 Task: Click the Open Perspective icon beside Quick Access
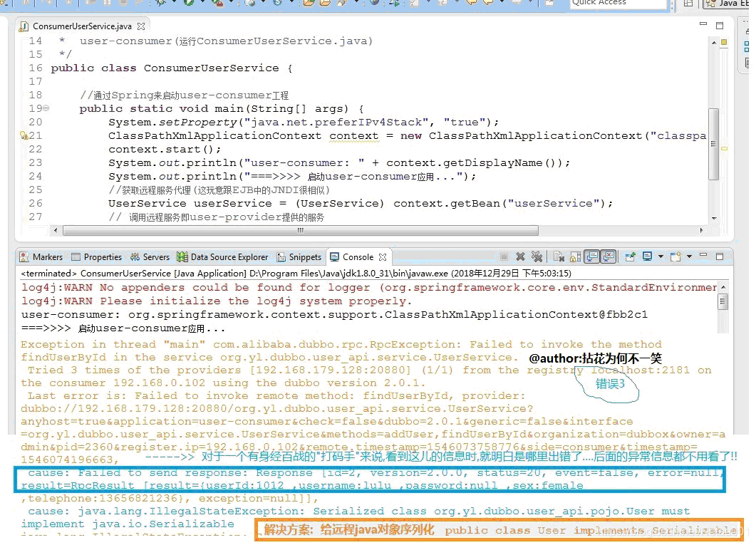(688, 4)
